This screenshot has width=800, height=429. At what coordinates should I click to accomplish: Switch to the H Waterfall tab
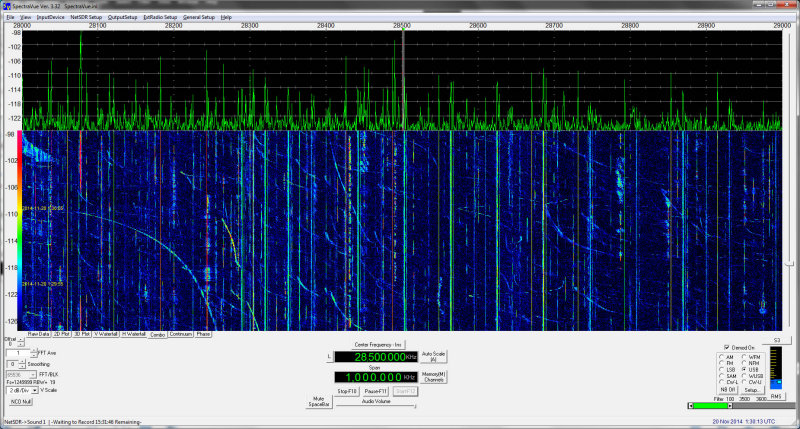pos(134,334)
